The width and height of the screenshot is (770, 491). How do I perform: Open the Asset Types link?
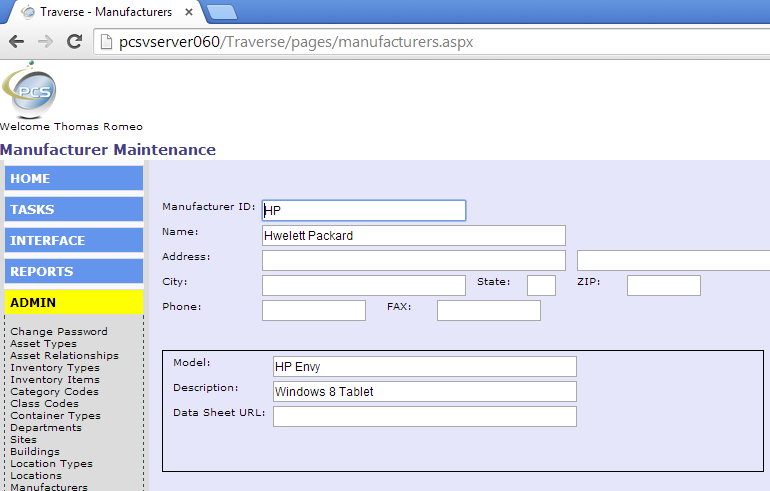pos(43,344)
